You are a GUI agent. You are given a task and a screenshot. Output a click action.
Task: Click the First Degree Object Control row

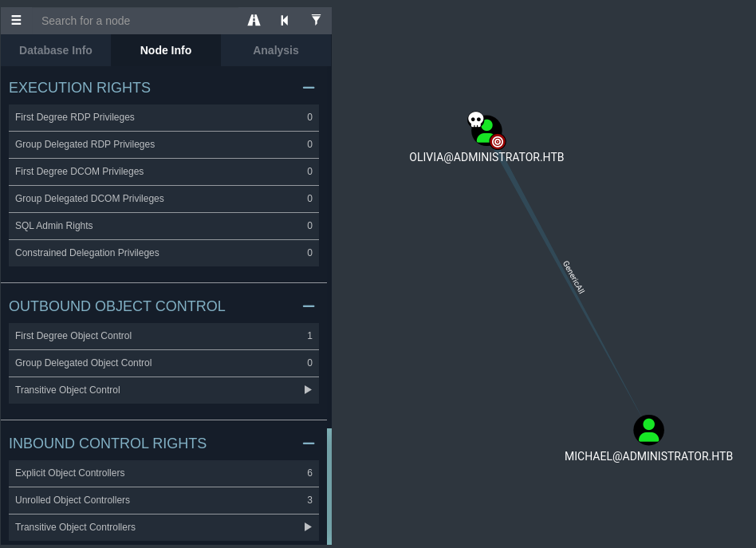pyautogui.click(x=163, y=336)
